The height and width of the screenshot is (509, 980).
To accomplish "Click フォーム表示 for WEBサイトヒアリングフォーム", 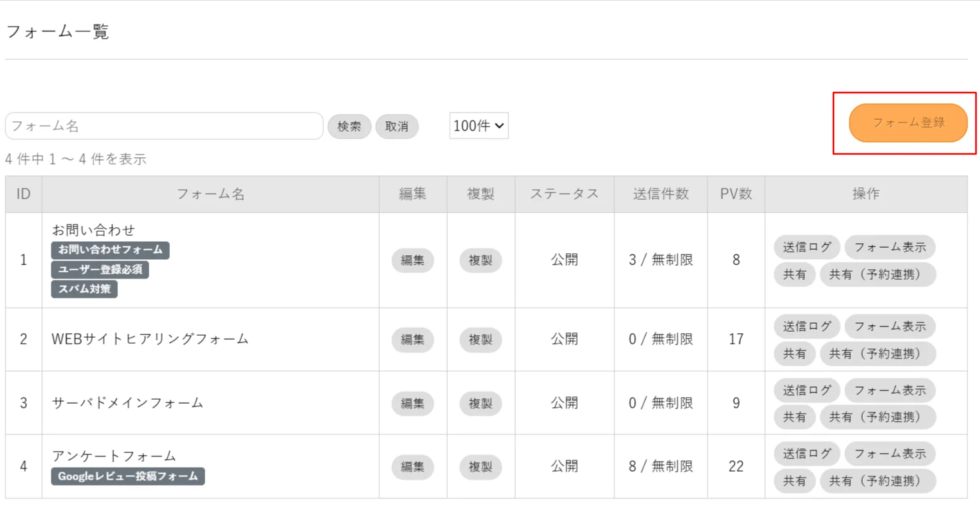I will point(890,326).
